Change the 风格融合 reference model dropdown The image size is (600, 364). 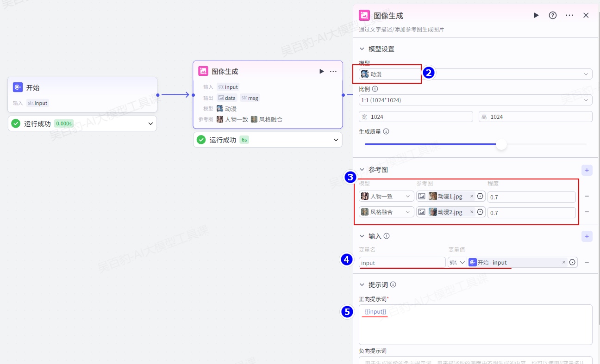[x=387, y=212]
